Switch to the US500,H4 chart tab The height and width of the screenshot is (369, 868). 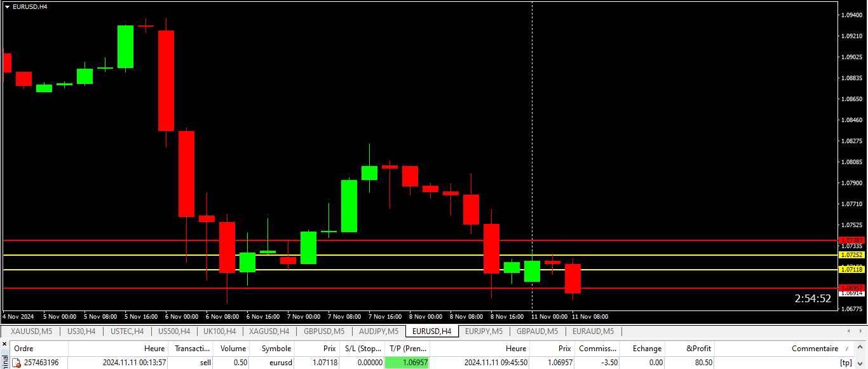(x=174, y=331)
